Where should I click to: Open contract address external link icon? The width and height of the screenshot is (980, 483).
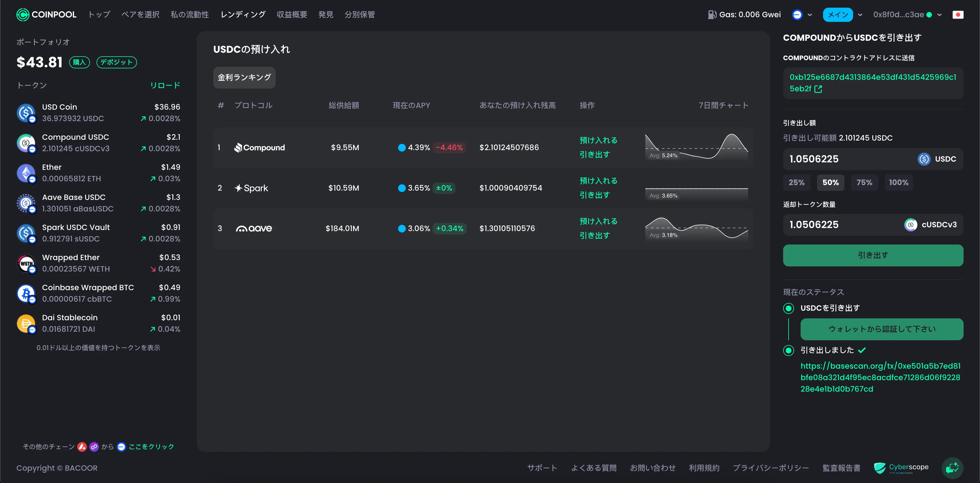(x=818, y=89)
